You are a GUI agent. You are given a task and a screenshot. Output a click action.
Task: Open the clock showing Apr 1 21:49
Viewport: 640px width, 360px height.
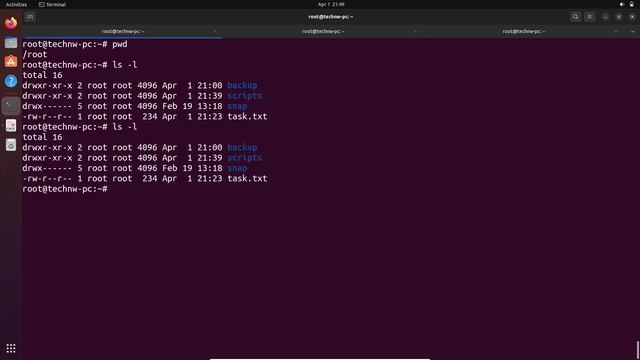(x=331, y=4)
